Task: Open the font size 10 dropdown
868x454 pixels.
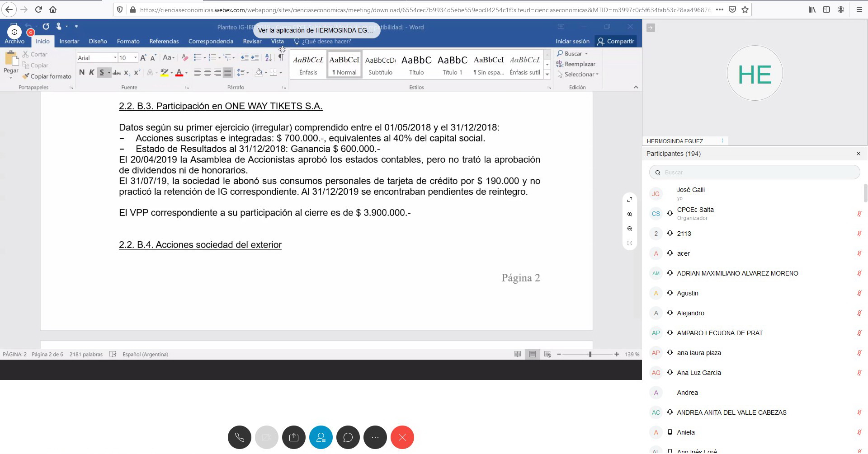Action: click(135, 58)
